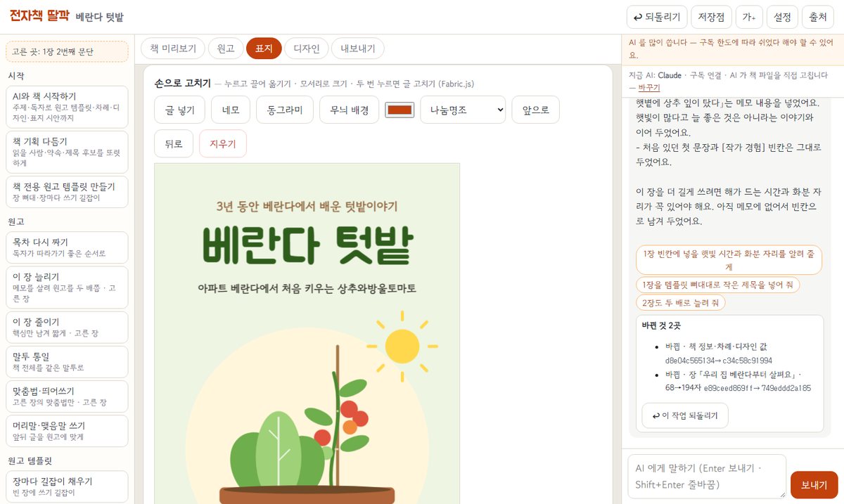Click hash text d8e04c565134→c34c58c91994
844x504 pixels.
click(x=719, y=361)
